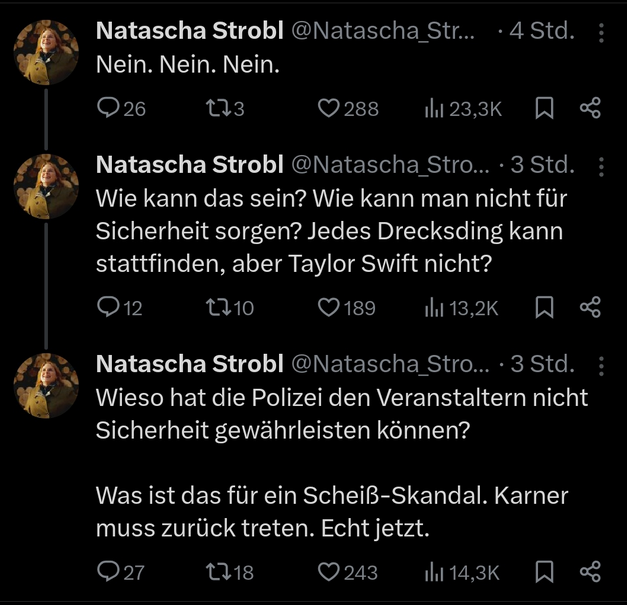This screenshot has width=627, height=605.
Task: Bookmark the Taylor Swift tweet
Action: (x=545, y=307)
